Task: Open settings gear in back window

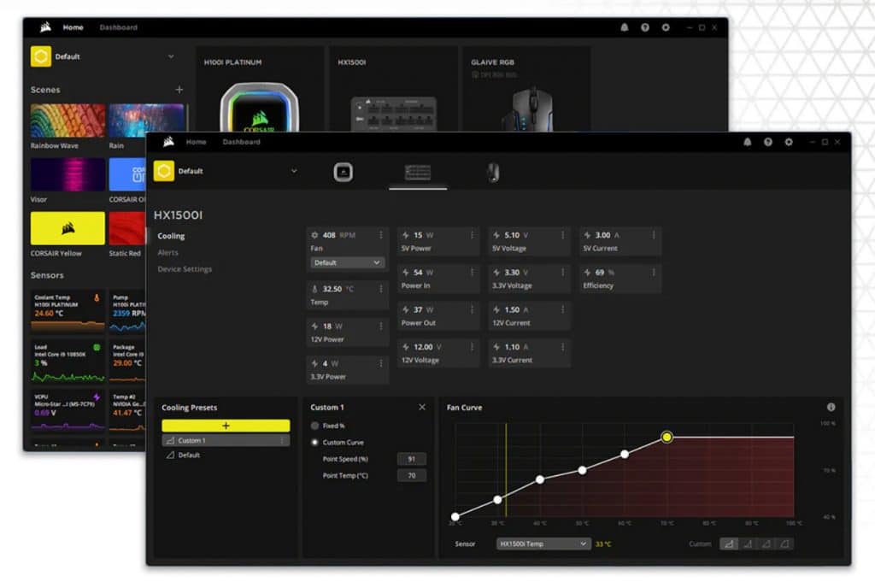Action: click(x=666, y=27)
